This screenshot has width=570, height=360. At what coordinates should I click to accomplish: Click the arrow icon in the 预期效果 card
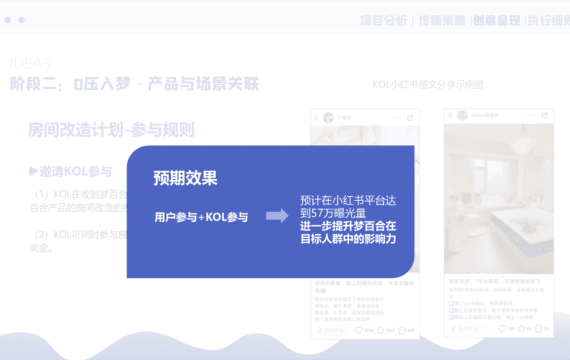(x=277, y=216)
